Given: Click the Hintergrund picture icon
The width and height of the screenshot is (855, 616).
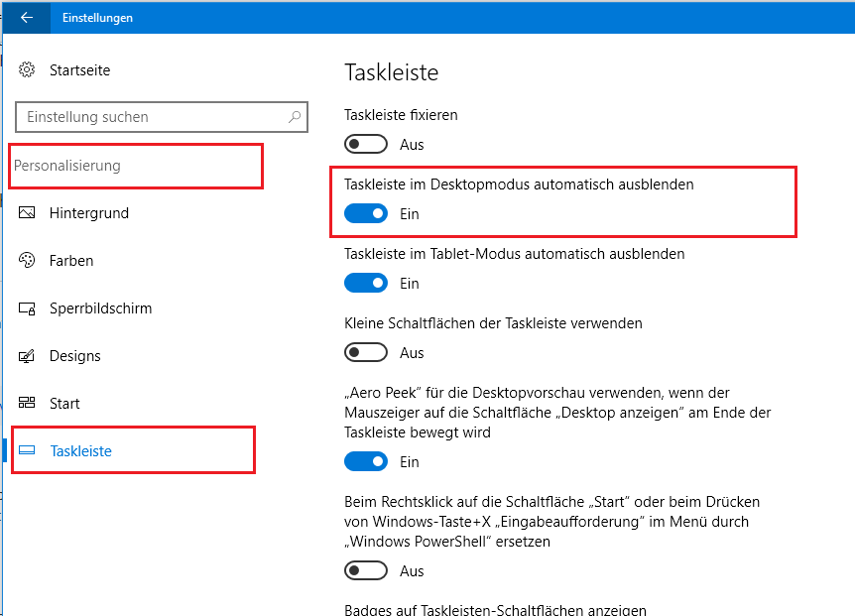Looking at the screenshot, I should (x=27, y=212).
